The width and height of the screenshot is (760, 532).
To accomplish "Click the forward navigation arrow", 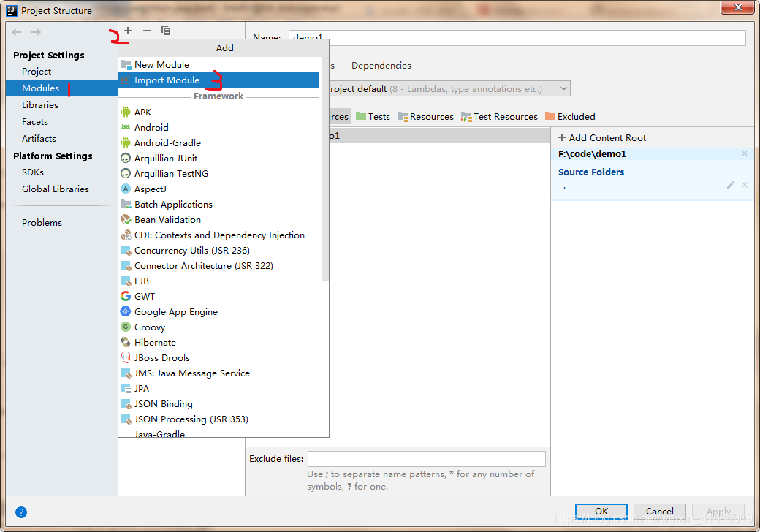I will pyautogui.click(x=36, y=32).
